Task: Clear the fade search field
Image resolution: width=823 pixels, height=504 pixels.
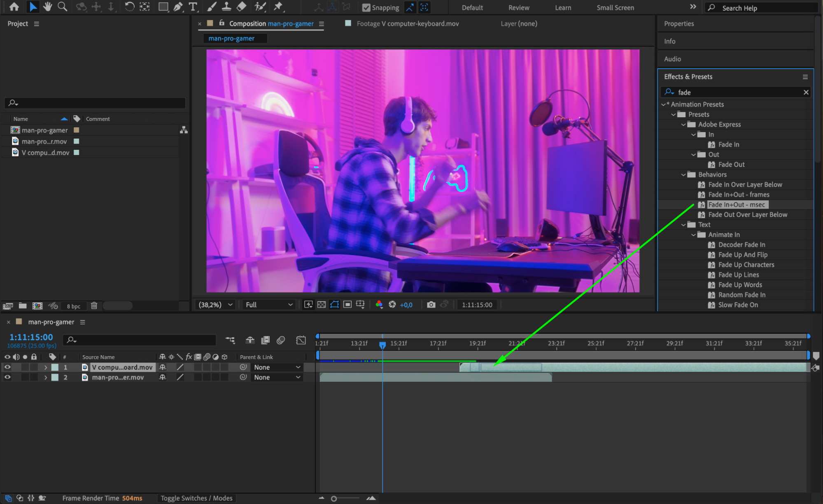Action: 806,92
